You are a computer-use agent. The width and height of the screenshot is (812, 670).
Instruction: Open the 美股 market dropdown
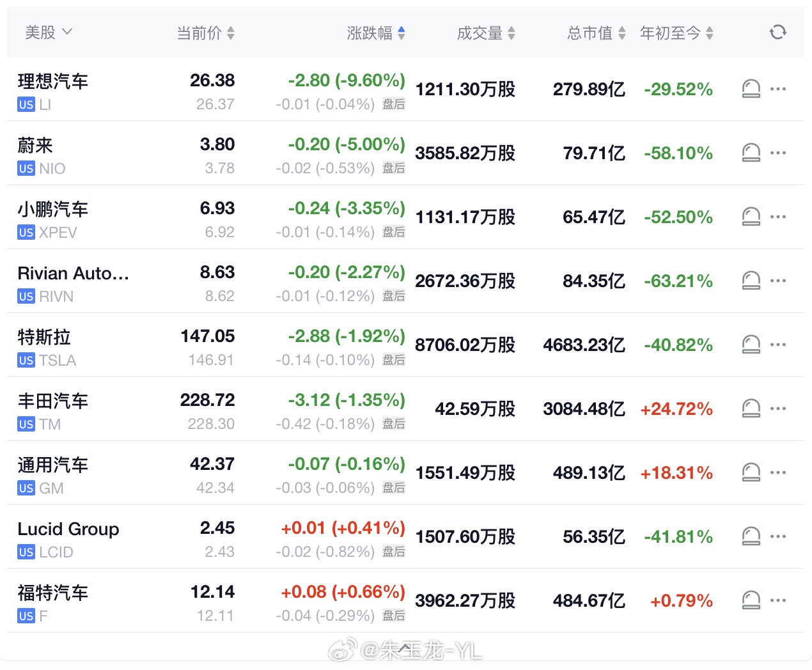49,32
